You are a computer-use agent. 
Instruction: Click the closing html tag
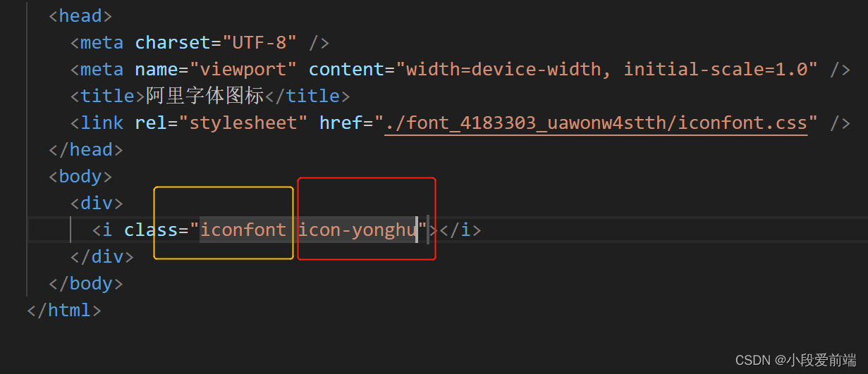64,310
